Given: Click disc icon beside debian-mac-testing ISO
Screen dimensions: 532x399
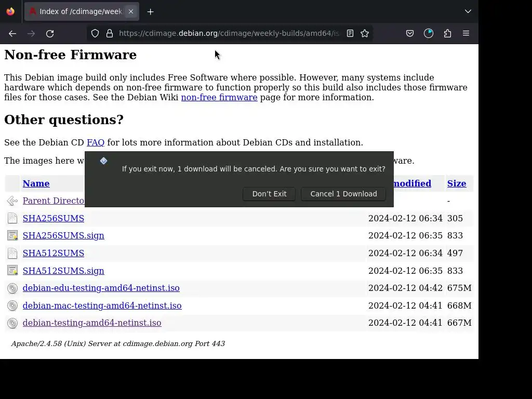Looking at the screenshot, I should click(12, 305).
